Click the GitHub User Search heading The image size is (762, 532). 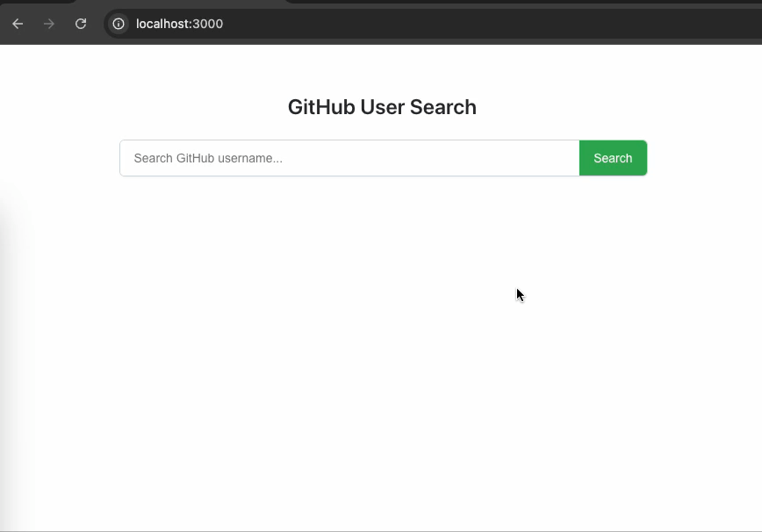tap(382, 107)
